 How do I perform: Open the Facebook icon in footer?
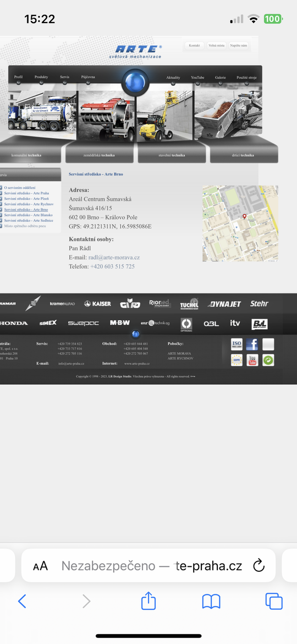click(252, 344)
